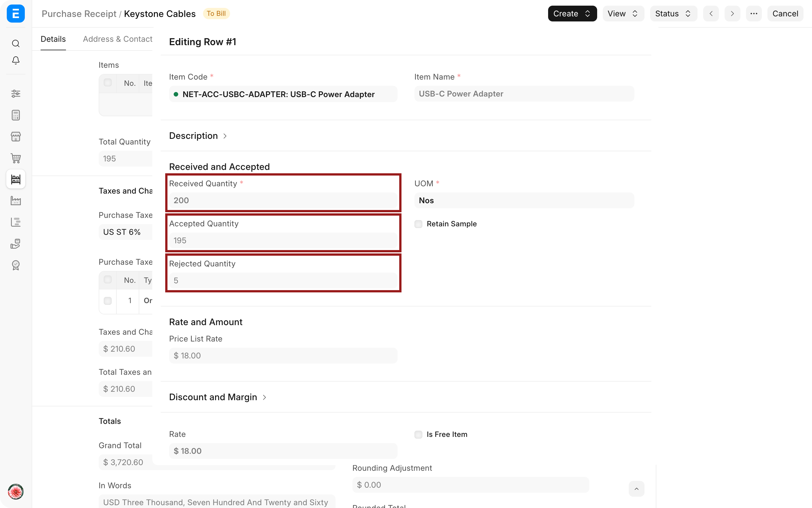Switch to Address & Contact tab
812x508 pixels.
coord(118,39)
